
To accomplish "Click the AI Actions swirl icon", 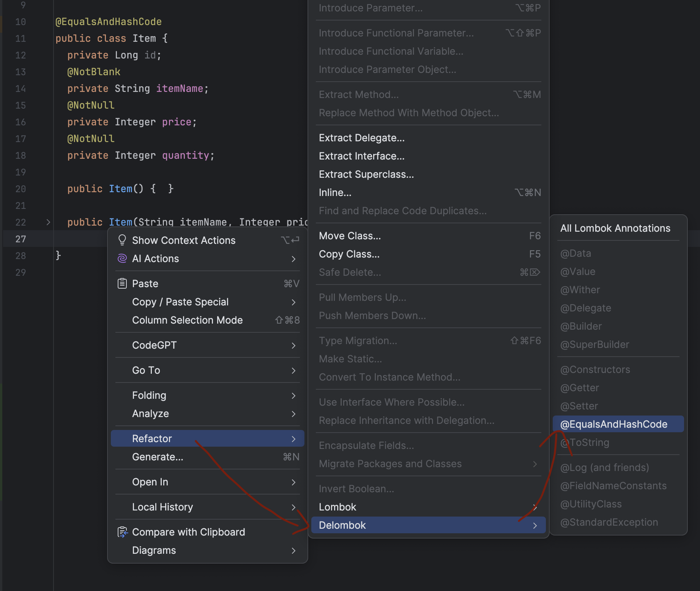I will pyautogui.click(x=122, y=259).
